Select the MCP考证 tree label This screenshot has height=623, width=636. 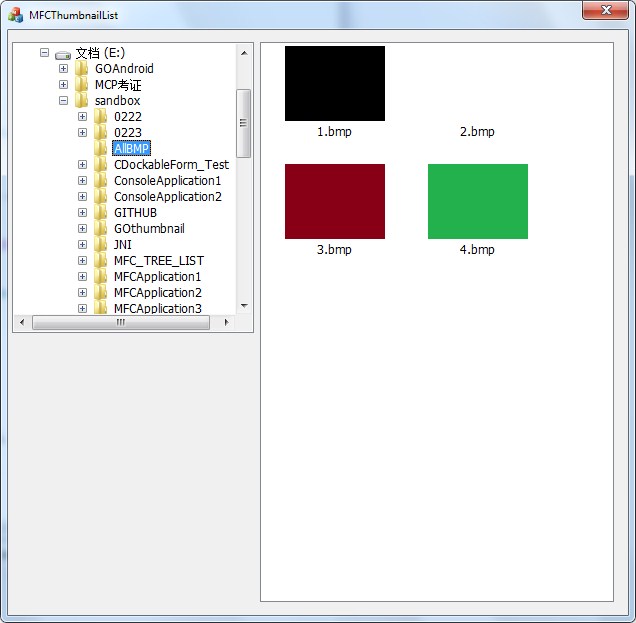[118, 84]
